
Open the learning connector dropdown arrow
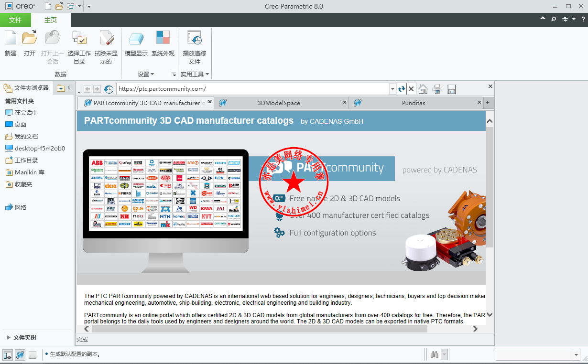(574, 19)
